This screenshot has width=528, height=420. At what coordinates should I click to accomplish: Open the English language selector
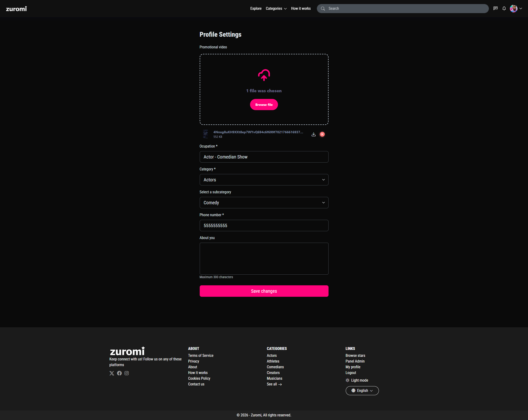(x=362, y=391)
